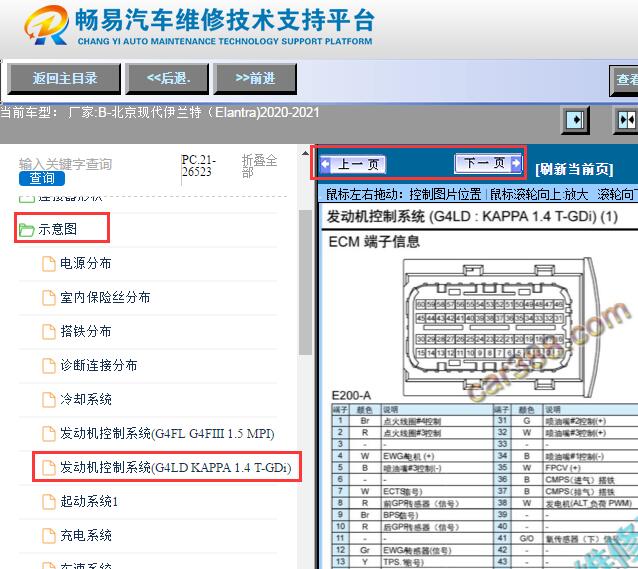
Task: Click the ECM 端子信息 heading
Action: (x=374, y=242)
